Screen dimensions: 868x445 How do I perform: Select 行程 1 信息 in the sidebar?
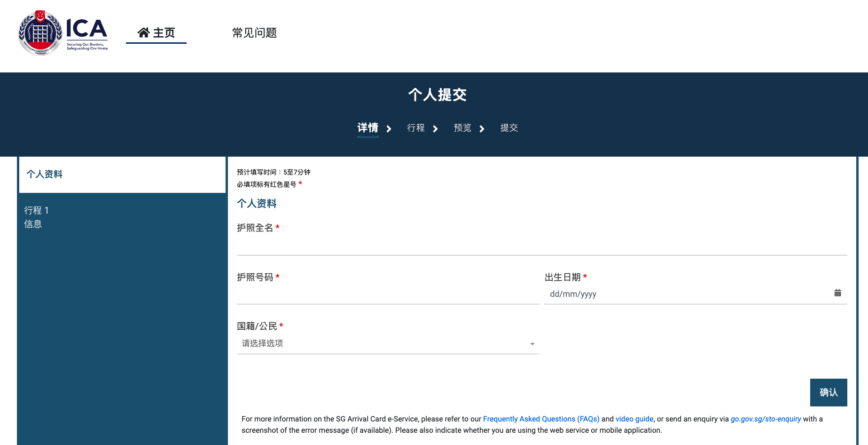(37, 217)
